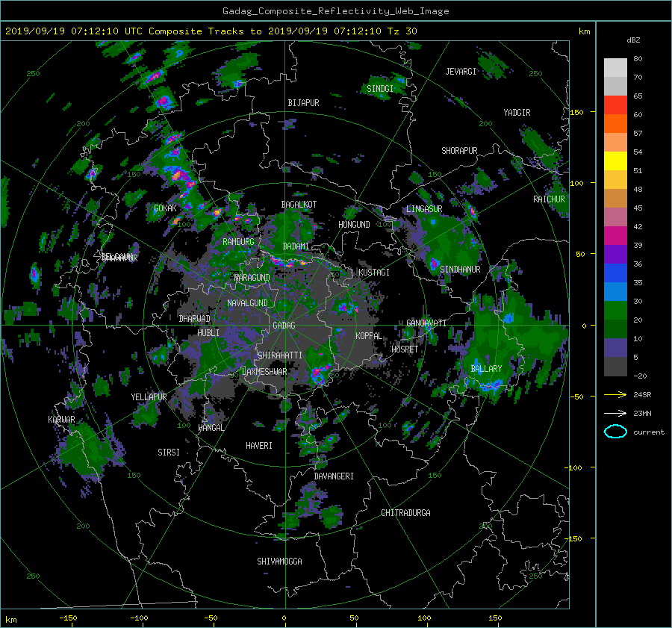
Task: Click the RAMDURG city label
Action: 238,242
